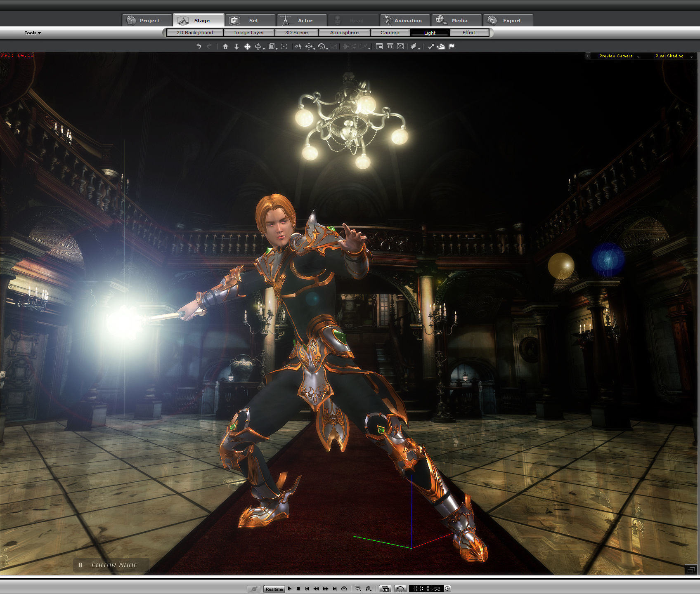This screenshot has height=594, width=700.
Task: Jump to the last frame
Action: click(335, 589)
